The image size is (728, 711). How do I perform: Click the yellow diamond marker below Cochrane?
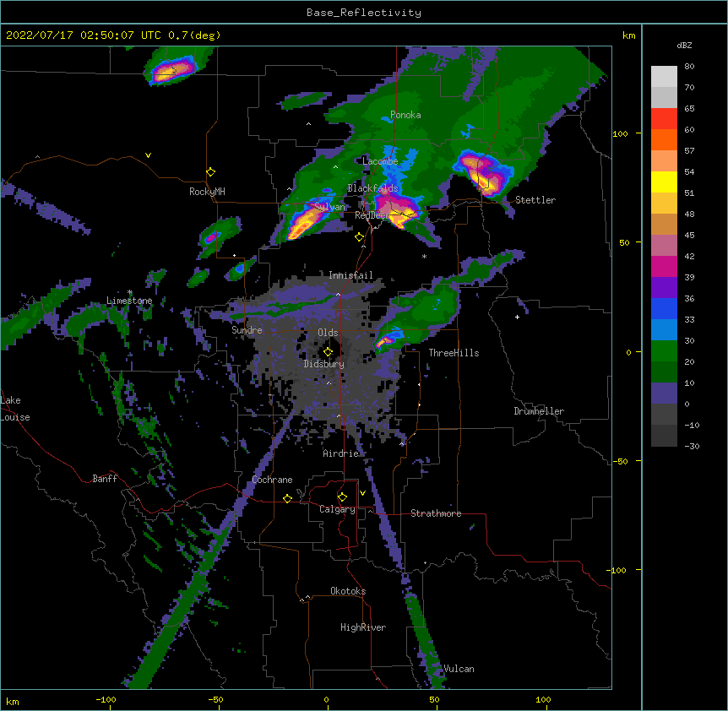pyautogui.click(x=287, y=498)
